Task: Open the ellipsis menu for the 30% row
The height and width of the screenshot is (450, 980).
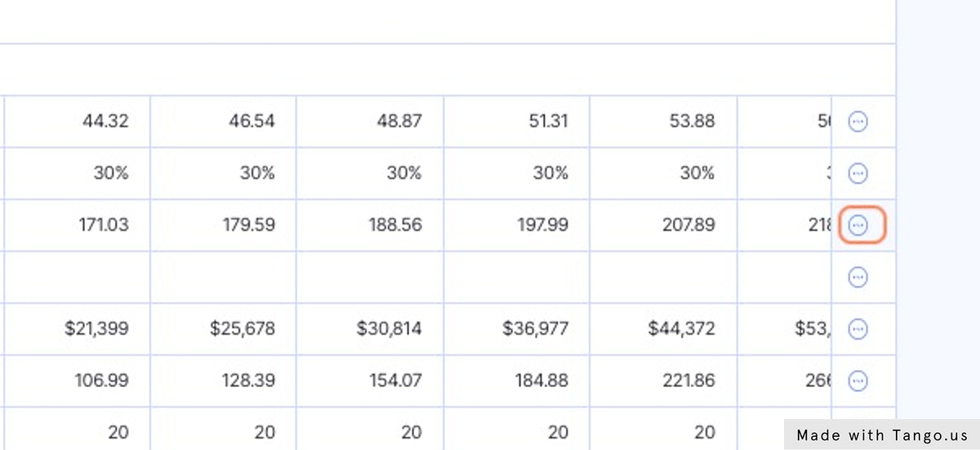Action: point(857,173)
